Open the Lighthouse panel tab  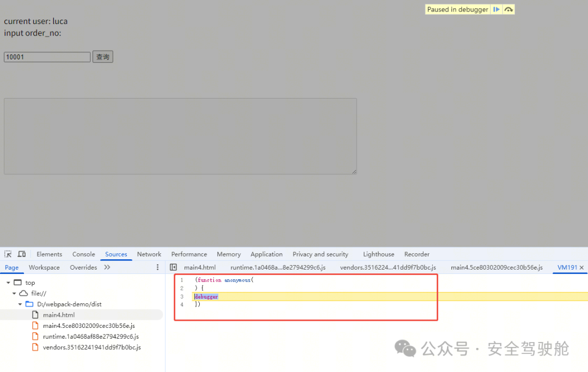(x=378, y=254)
